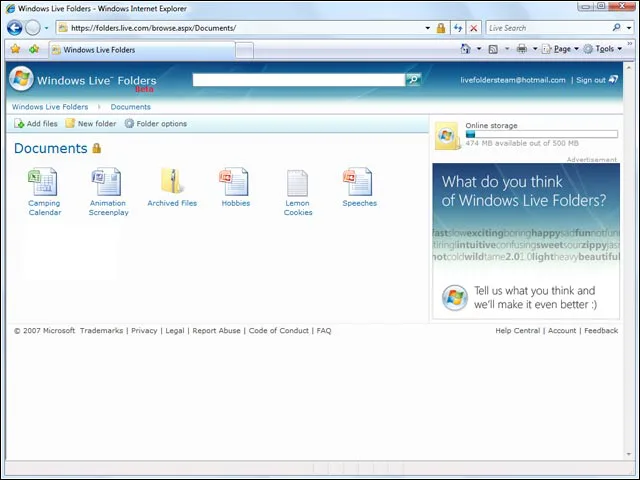The image size is (640, 480).
Task: Click the Account footer link
Action: point(562,331)
